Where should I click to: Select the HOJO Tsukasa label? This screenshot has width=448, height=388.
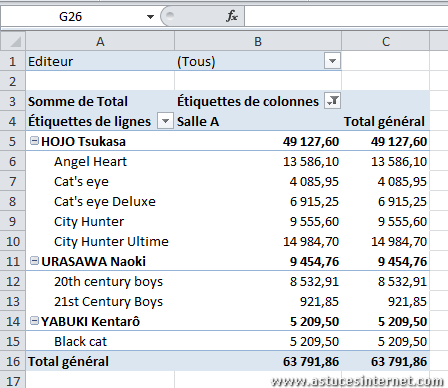click(x=83, y=142)
